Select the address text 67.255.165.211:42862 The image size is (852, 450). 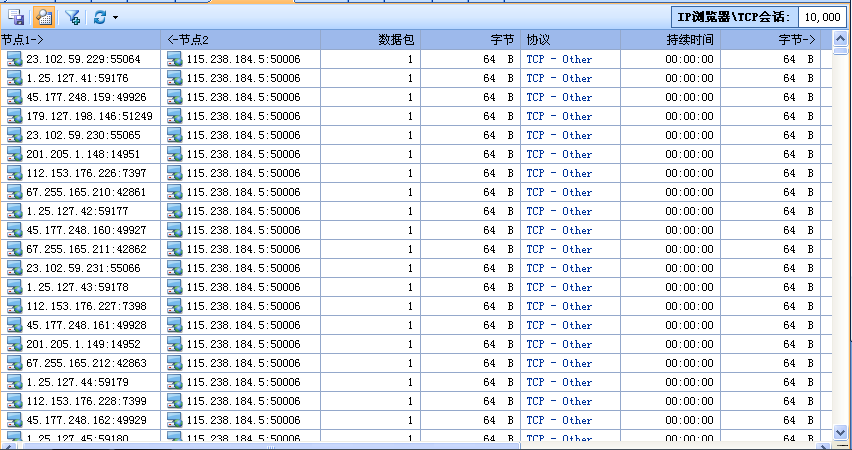pos(86,249)
